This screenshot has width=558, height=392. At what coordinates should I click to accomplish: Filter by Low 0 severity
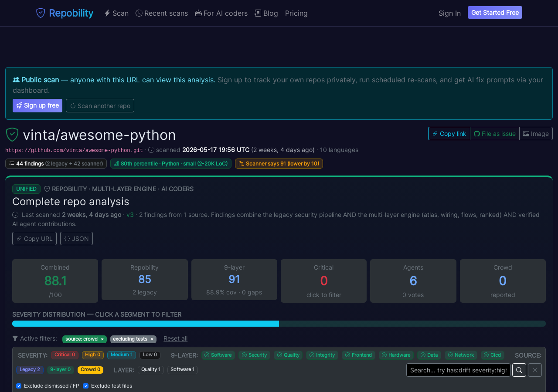[150, 355]
